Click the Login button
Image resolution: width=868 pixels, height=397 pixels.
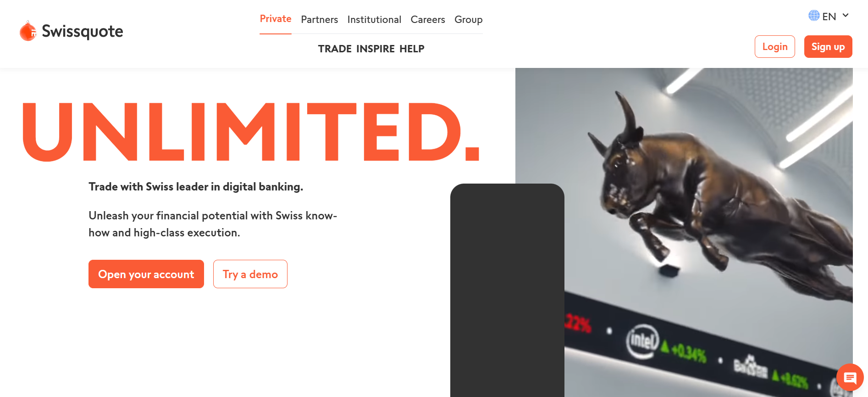tap(775, 47)
